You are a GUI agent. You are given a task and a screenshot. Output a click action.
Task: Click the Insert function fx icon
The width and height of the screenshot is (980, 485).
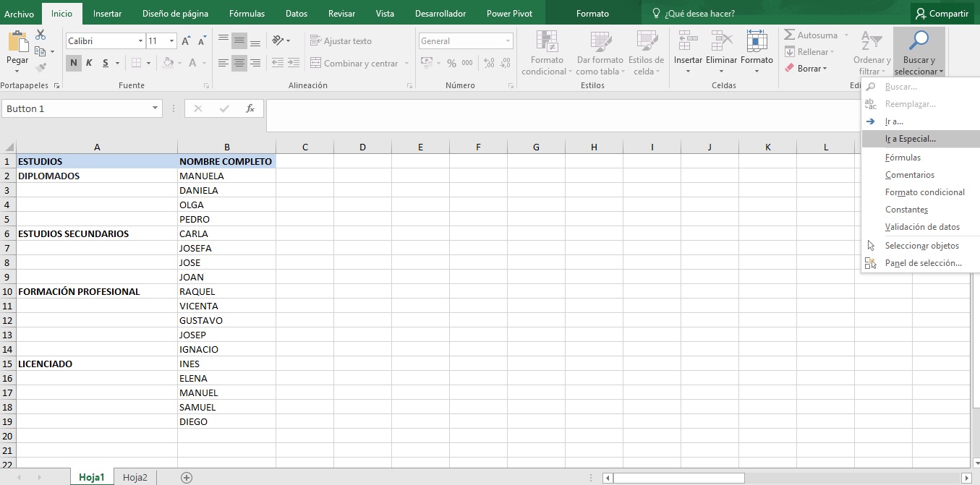coord(250,108)
